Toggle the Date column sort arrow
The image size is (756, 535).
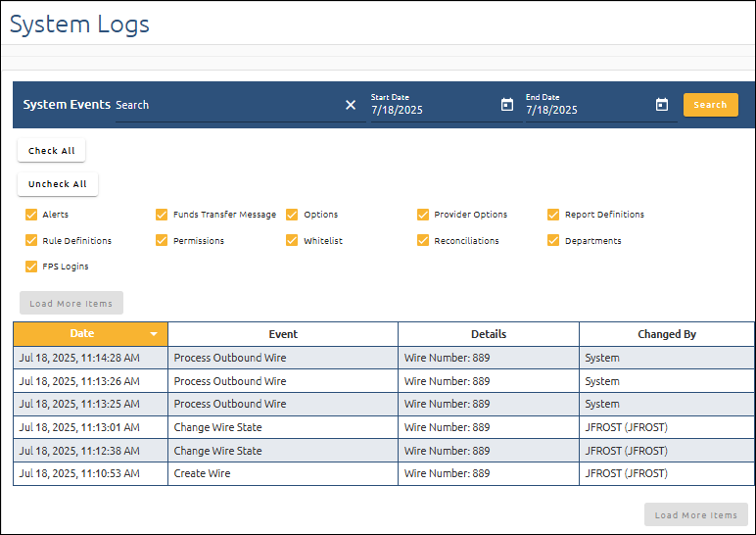click(154, 334)
